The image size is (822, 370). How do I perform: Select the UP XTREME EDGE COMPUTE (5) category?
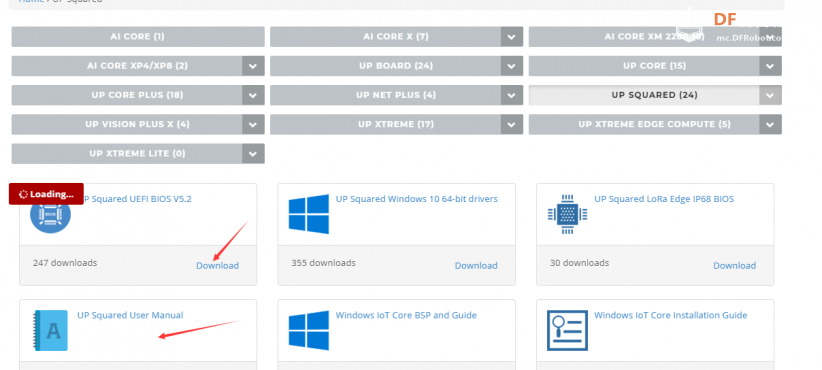tap(644, 125)
